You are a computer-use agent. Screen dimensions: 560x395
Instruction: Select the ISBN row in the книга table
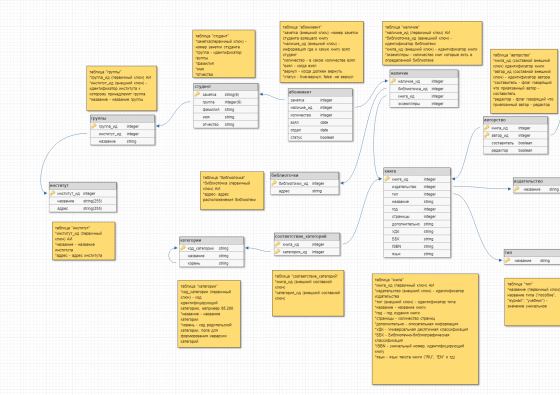pos(417,246)
